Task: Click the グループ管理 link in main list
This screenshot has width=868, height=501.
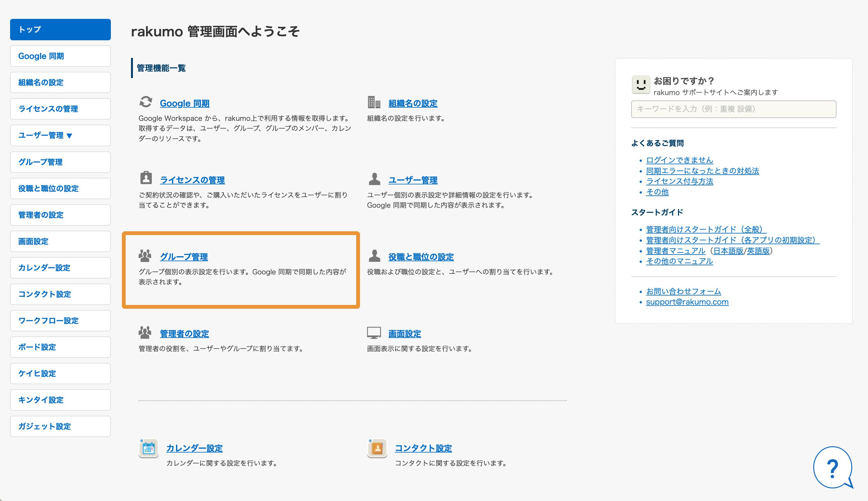Action: coord(184,257)
